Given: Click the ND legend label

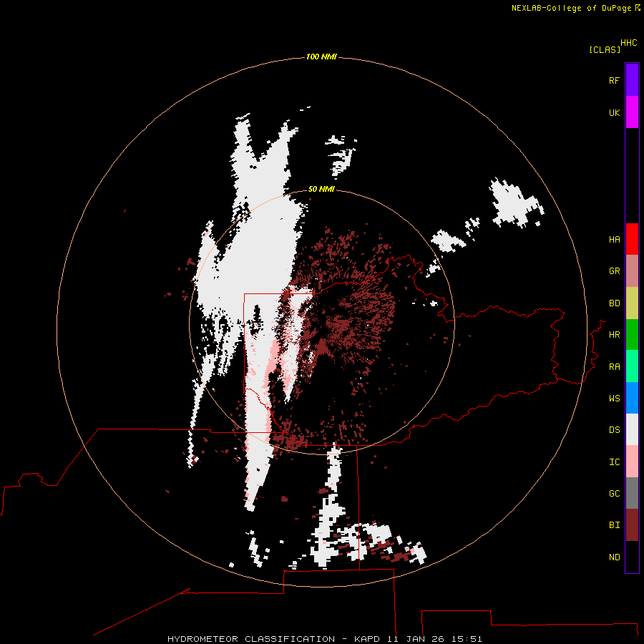Looking at the screenshot, I should (614, 557).
